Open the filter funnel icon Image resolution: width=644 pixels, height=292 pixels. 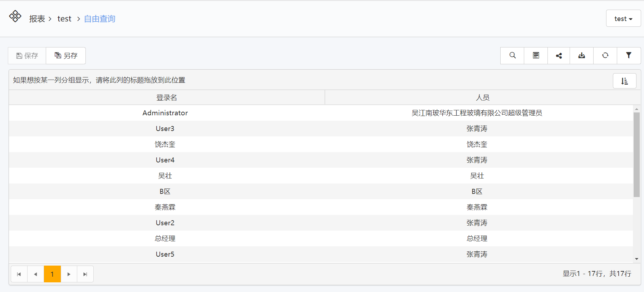[x=629, y=55]
